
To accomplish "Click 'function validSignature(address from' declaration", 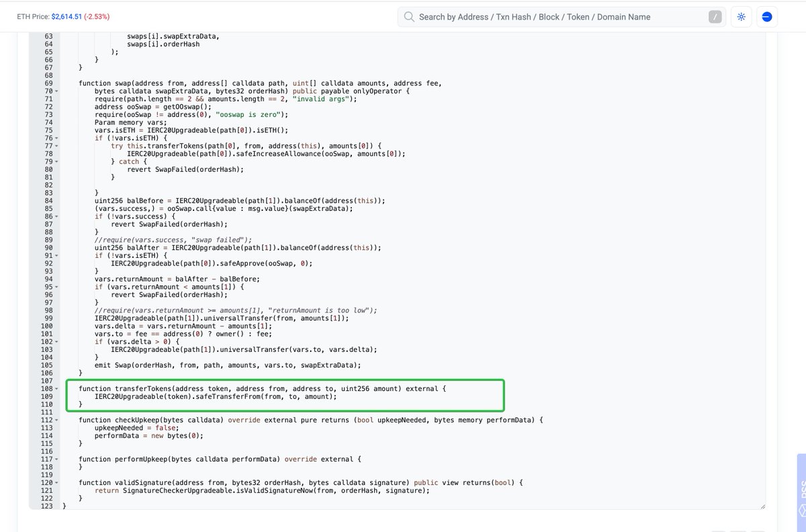I will pyautogui.click(x=300, y=483).
